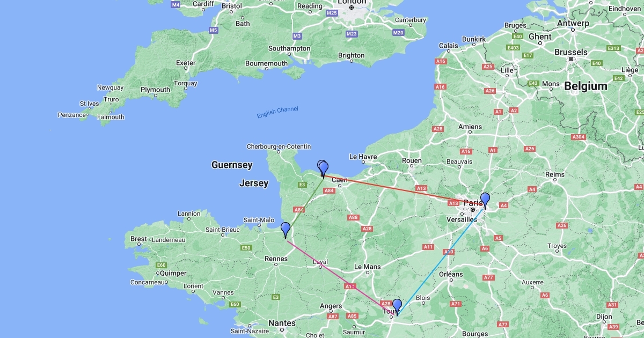
Task: Click the A88 road shield
Action: (x=353, y=217)
